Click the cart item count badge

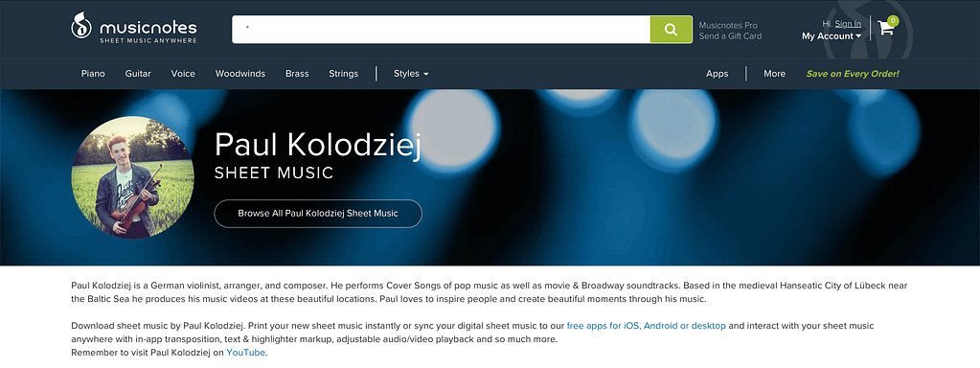click(x=893, y=21)
